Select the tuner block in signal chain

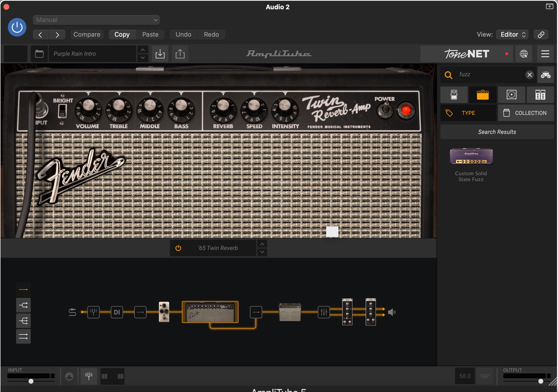click(x=93, y=312)
